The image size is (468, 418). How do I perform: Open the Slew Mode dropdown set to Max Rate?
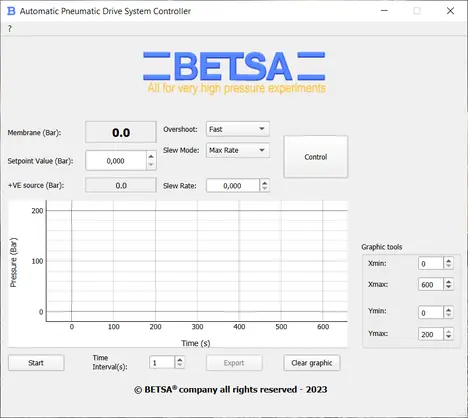tap(238, 150)
